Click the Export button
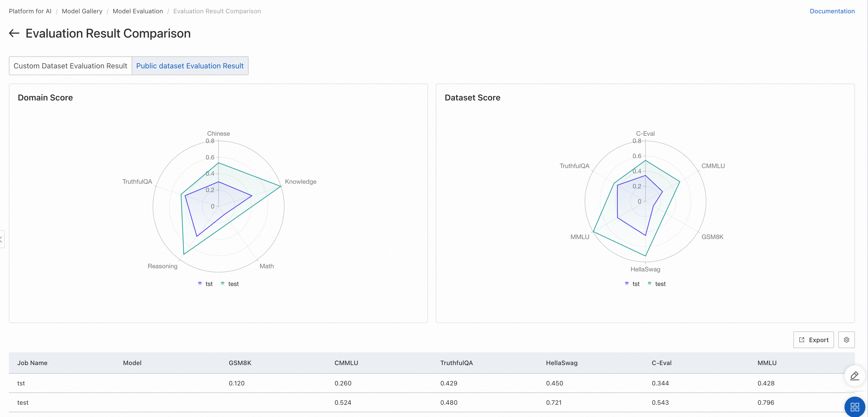Screen dimensions: 868x417 [813, 340]
